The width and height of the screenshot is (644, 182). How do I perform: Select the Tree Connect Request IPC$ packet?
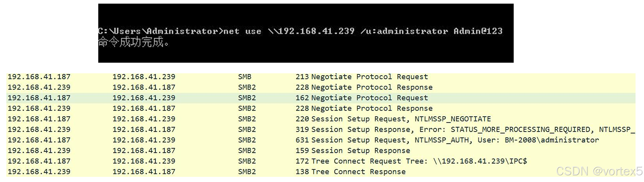coord(321,161)
